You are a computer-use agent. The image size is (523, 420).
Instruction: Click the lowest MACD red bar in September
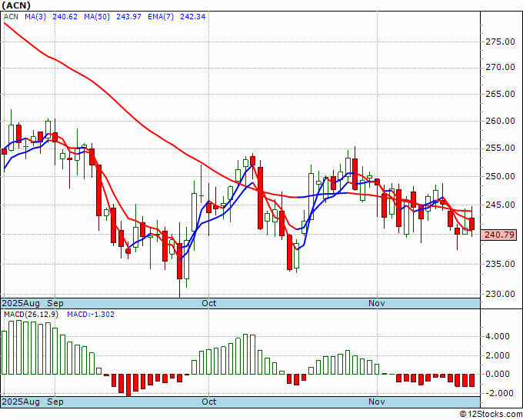point(128,385)
